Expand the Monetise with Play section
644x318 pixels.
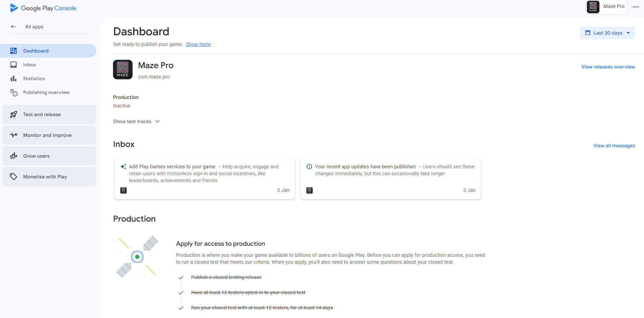[49, 177]
